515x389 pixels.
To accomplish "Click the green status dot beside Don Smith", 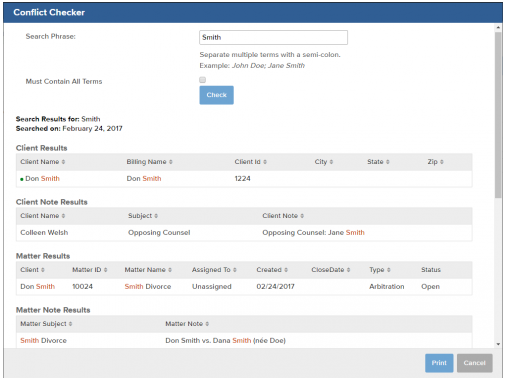I will coord(22,179).
